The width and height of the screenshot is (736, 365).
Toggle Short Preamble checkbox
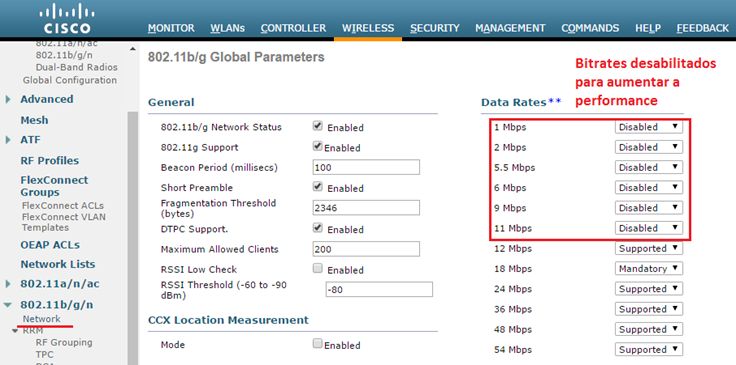pos(318,186)
